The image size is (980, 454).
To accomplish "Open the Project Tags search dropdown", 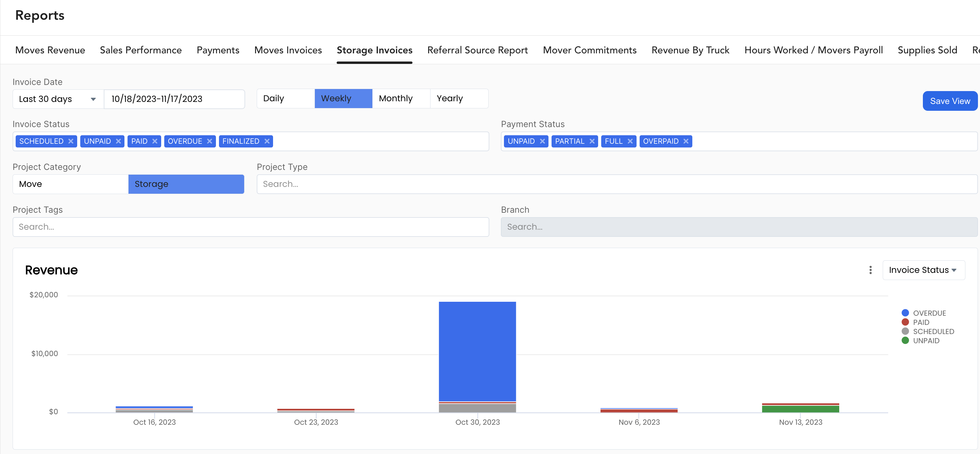I will pyautogui.click(x=251, y=227).
